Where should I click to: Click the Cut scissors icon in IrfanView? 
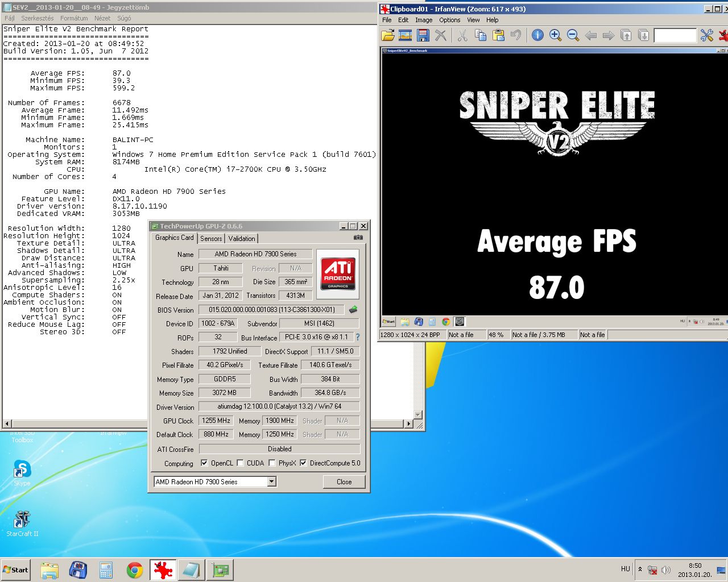463,35
